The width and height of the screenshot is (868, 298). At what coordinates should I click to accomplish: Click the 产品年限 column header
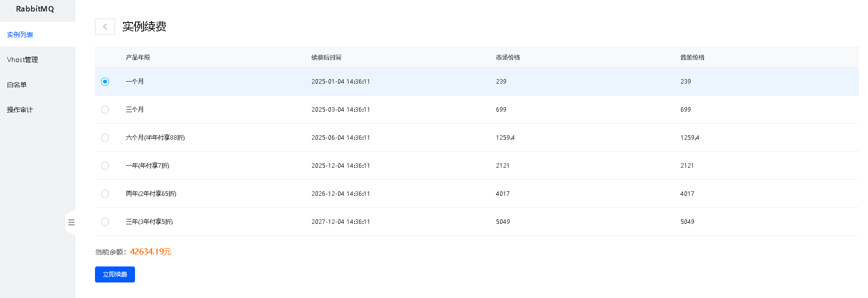point(138,58)
